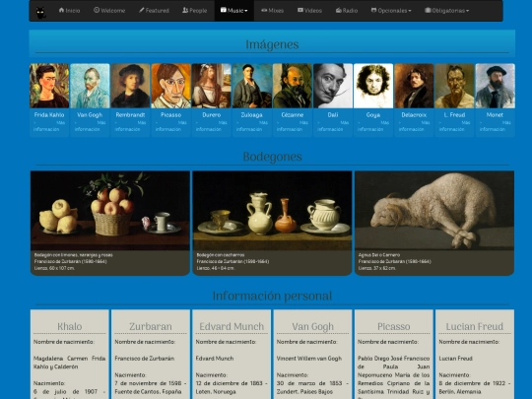Open Más información under Durero
The height and width of the screenshot is (399, 532).
[x=212, y=126]
